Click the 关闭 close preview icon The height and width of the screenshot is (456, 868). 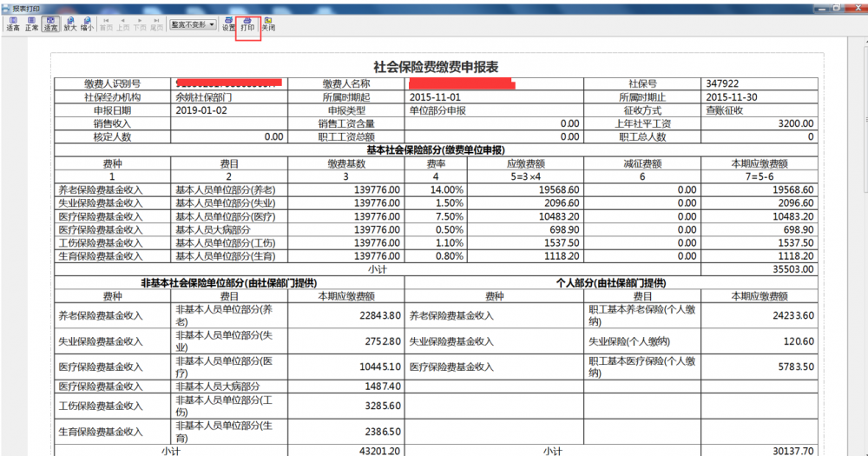tap(268, 23)
